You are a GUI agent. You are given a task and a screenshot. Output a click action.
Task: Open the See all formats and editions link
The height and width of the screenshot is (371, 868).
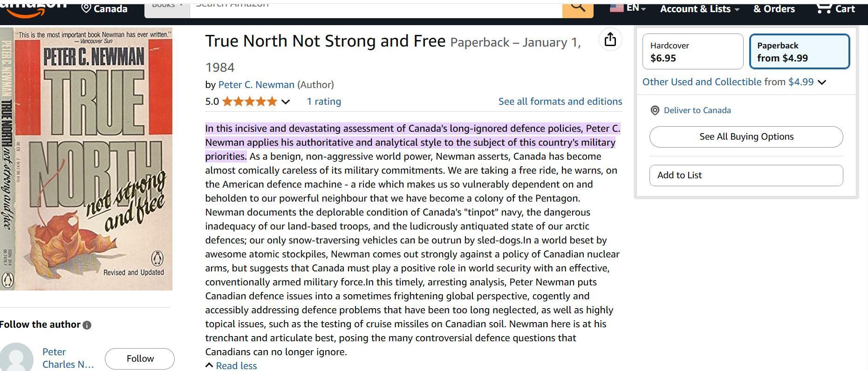pyautogui.click(x=560, y=101)
